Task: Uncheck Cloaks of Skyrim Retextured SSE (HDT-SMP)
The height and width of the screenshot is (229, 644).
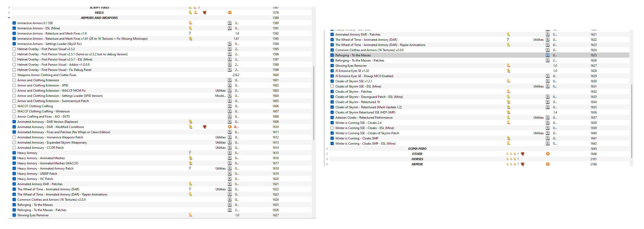Action: tap(332, 112)
